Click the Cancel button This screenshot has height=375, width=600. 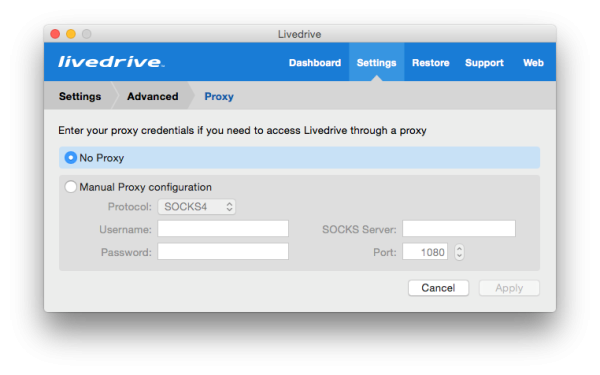pyautogui.click(x=438, y=288)
